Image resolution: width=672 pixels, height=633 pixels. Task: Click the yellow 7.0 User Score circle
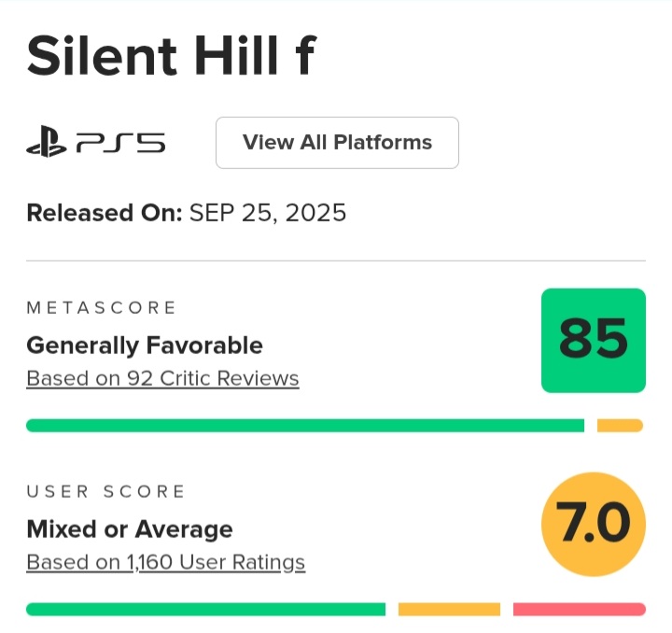click(593, 524)
